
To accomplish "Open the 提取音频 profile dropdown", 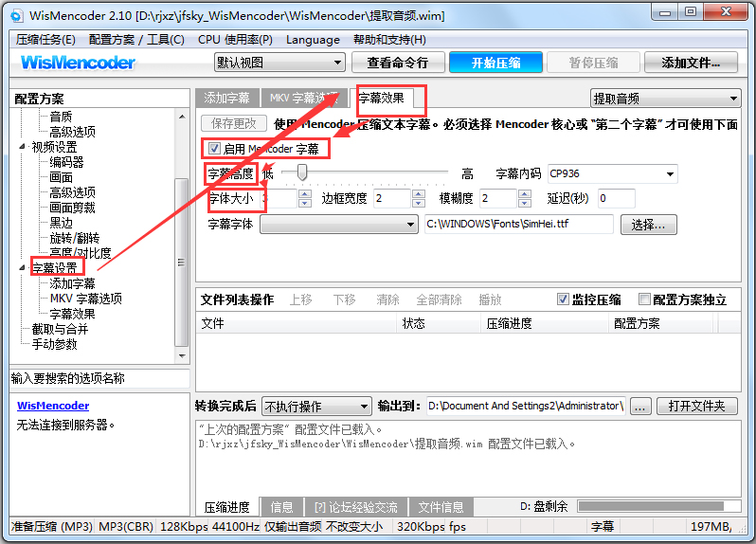I will 666,99.
